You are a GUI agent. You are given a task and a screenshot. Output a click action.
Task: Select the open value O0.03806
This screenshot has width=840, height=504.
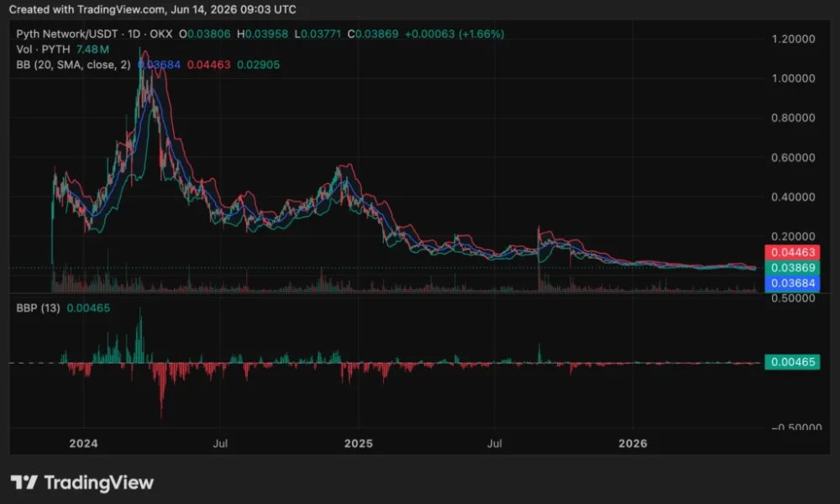click(x=205, y=34)
